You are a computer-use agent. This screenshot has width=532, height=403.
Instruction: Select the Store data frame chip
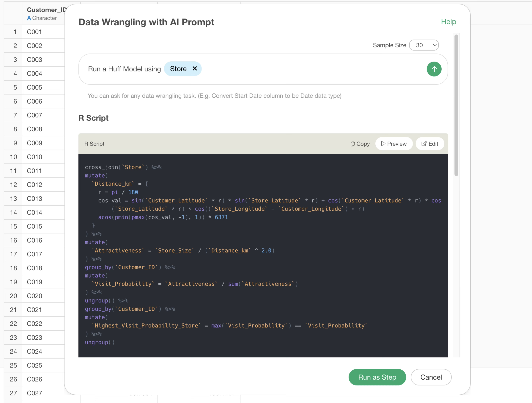click(178, 69)
